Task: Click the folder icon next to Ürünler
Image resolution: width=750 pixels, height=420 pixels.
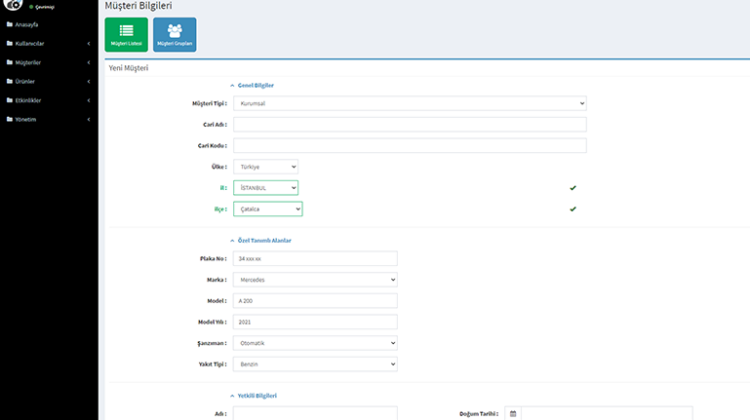Action: [x=9, y=81]
